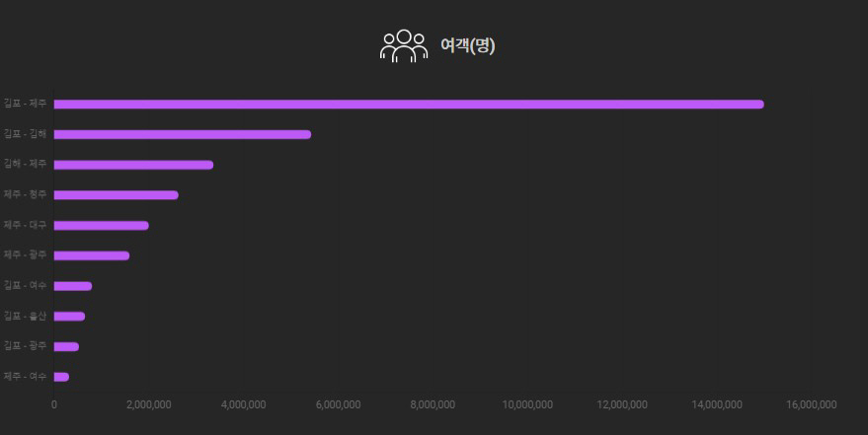Image resolution: width=868 pixels, height=435 pixels.
Task: Click the 여객(명) chart title
Action: click(x=468, y=46)
